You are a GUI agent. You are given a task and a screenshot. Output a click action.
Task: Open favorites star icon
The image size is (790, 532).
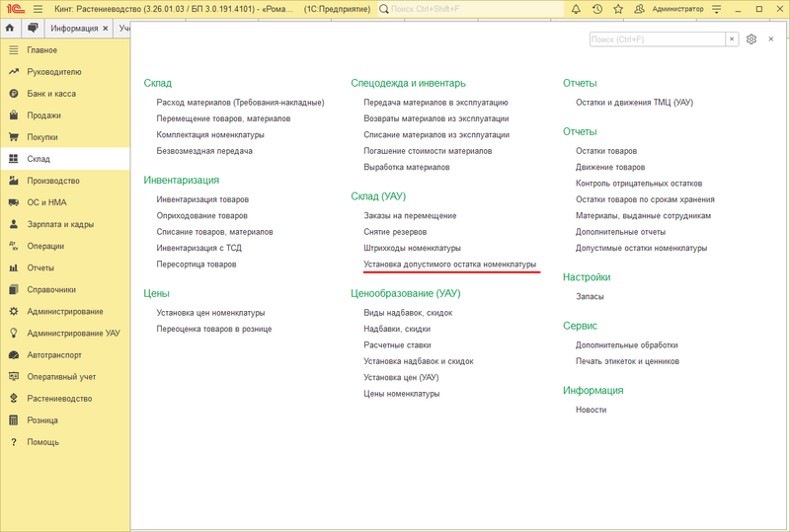(x=618, y=9)
